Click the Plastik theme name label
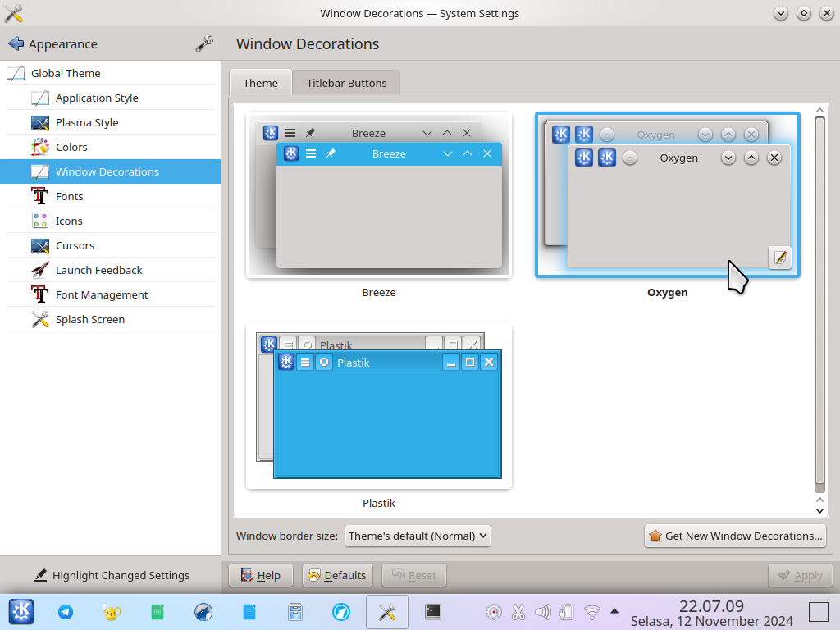The width and height of the screenshot is (840, 630). coord(379,503)
